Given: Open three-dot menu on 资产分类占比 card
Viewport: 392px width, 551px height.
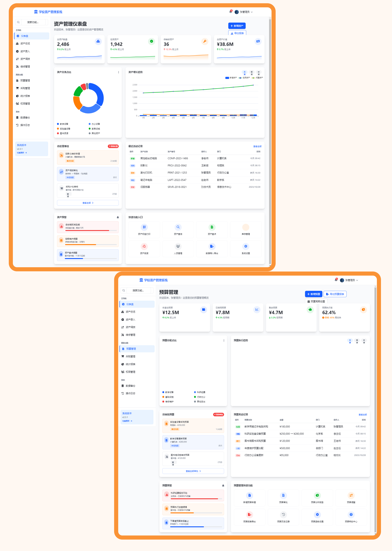Looking at the screenshot, I should (118, 72).
